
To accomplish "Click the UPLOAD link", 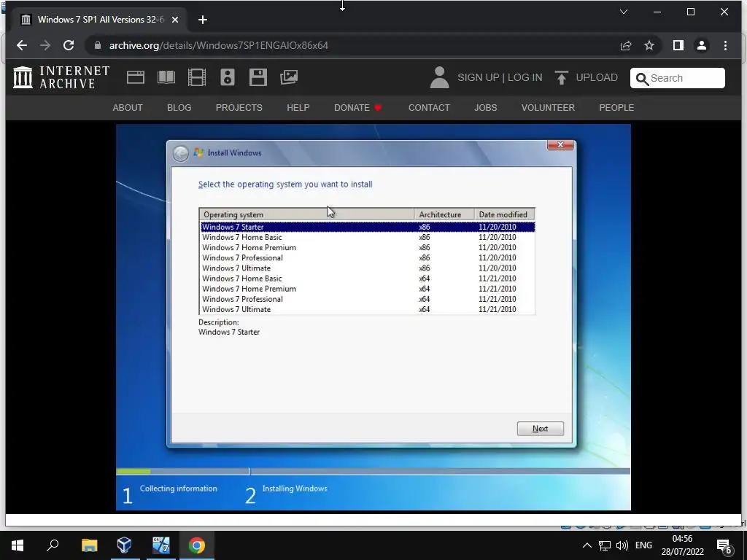I will click(x=597, y=77).
